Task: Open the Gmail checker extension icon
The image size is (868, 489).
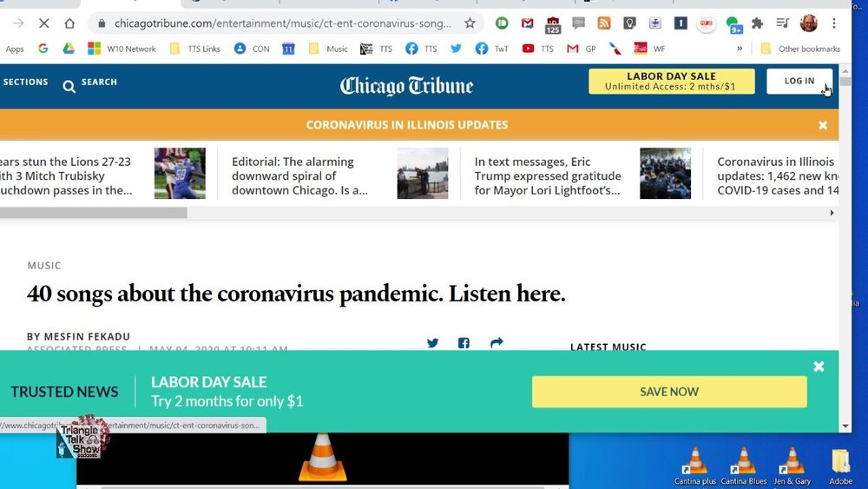Action: coord(528,23)
